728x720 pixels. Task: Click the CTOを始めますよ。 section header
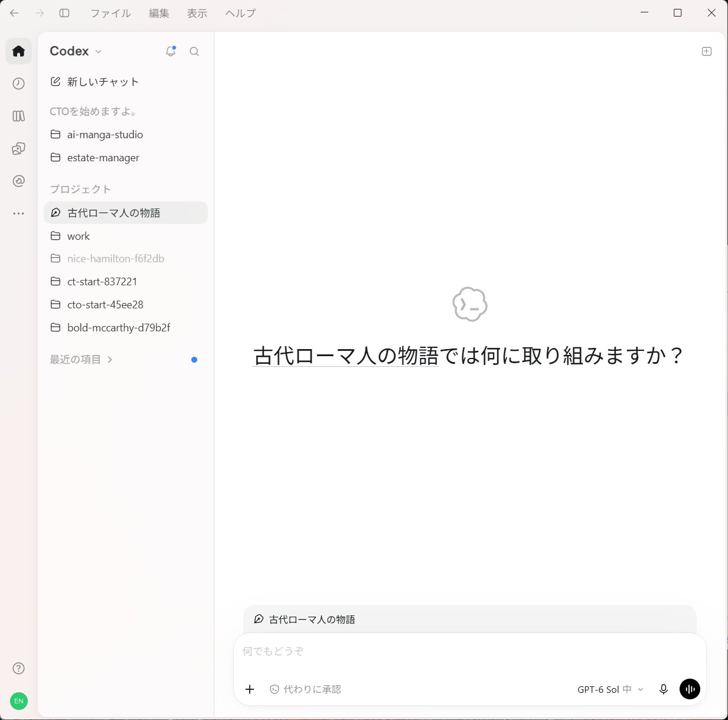pos(94,111)
